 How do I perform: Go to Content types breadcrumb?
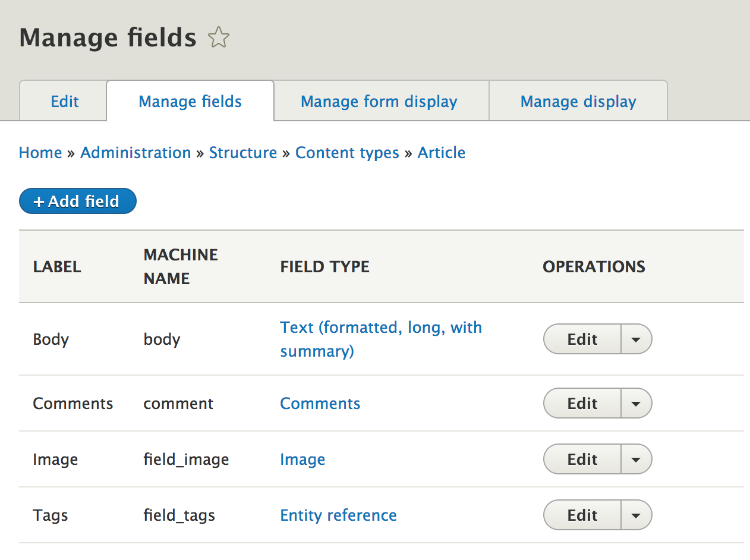(x=347, y=153)
